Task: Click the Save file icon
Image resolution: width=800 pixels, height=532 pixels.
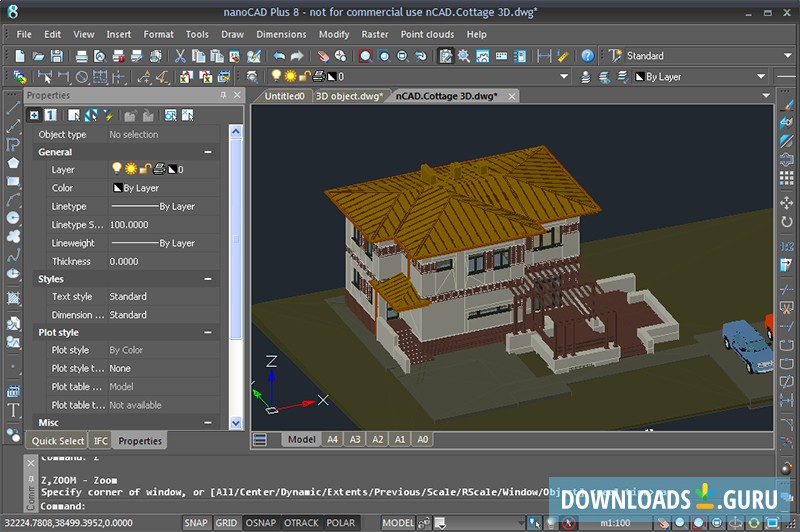Action: point(56,56)
